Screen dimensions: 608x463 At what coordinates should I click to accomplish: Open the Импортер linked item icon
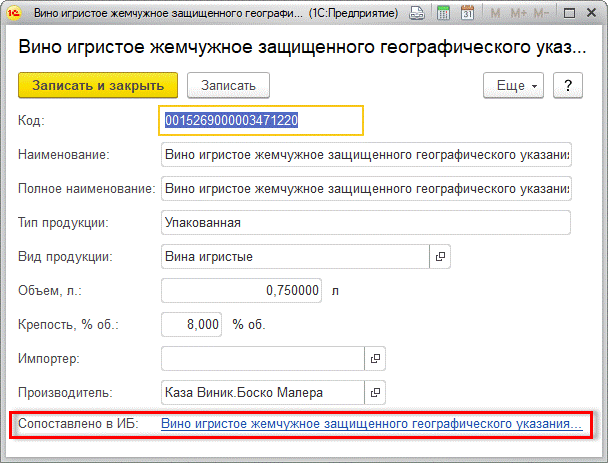tap(375, 358)
